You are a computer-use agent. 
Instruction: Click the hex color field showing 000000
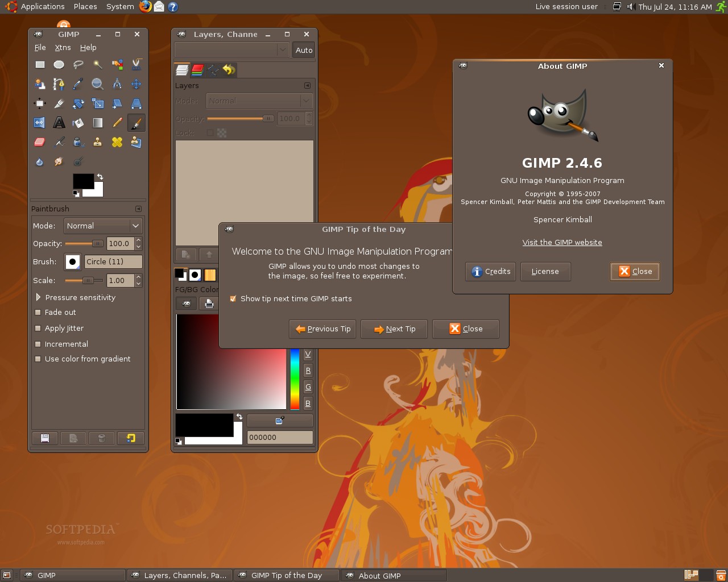pos(280,437)
